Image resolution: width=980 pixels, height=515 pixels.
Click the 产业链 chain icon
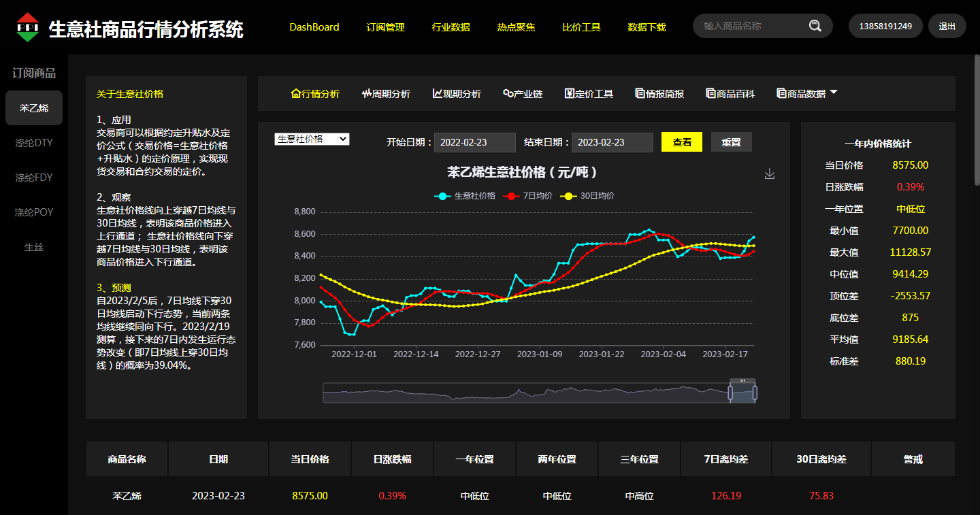point(508,94)
